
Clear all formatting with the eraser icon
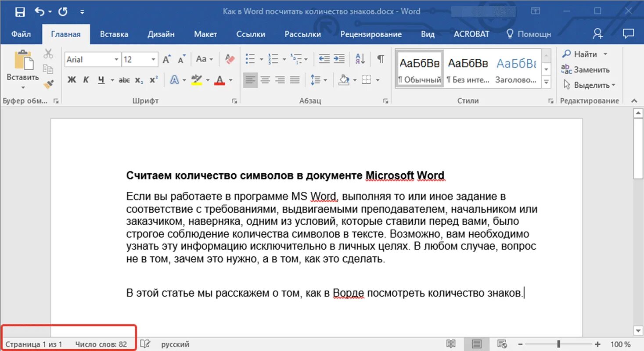[229, 59]
